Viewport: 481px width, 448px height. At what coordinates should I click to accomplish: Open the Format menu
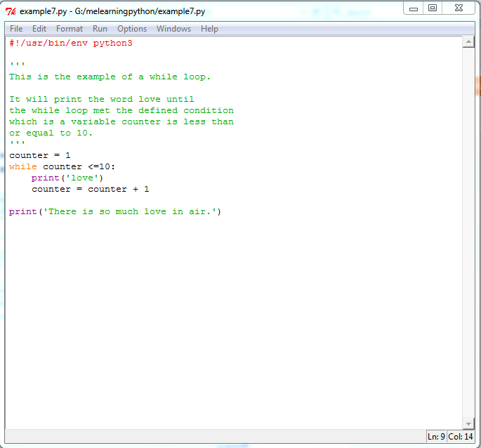[70, 29]
